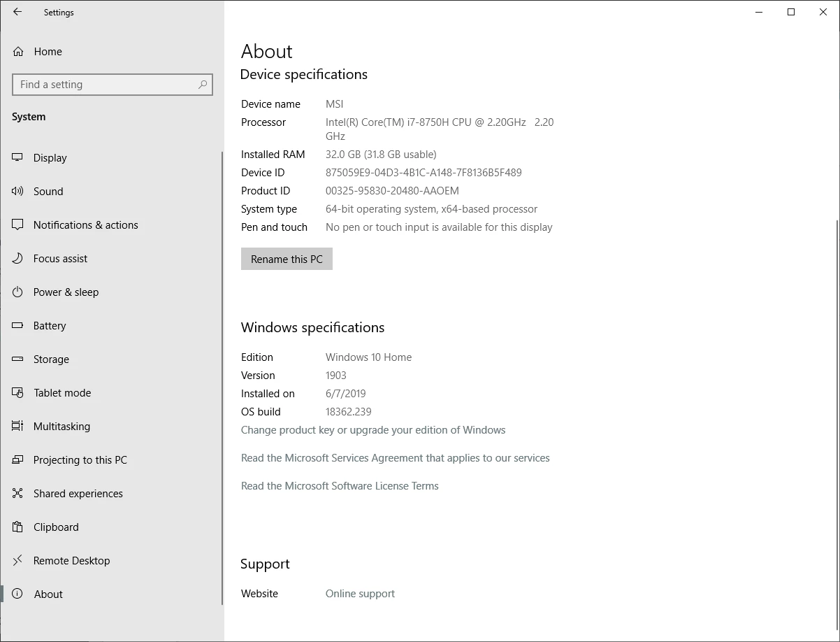This screenshot has width=840, height=642.
Task: Click the device name value MSI
Action: click(335, 104)
